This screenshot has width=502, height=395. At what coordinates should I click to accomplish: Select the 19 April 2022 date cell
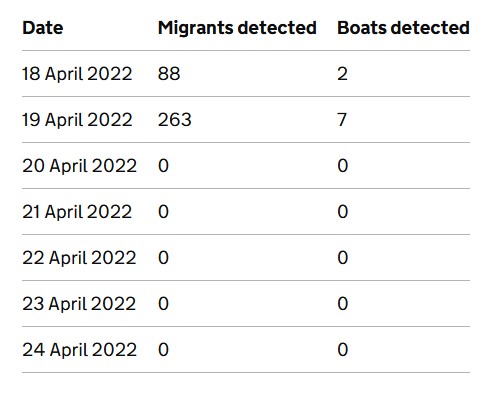coord(77,120)
